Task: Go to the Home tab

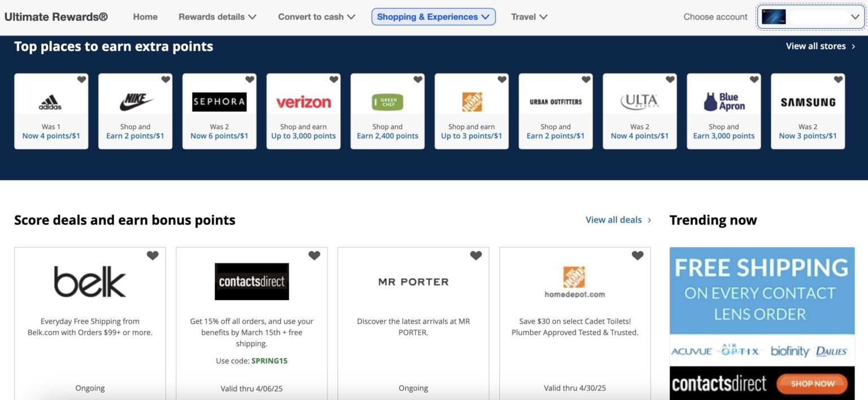Action: [145, 17]
